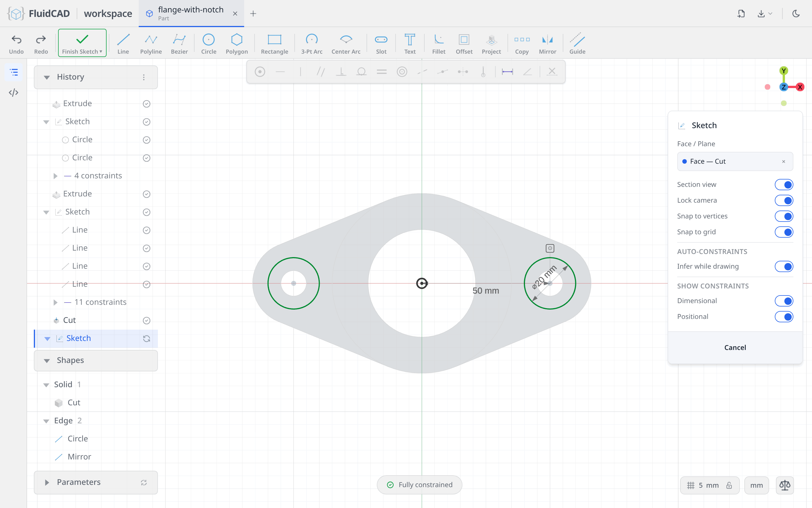Screen dimensions: 812x508
Task: Select the Slot tool
Action: click(x=381, y=44)
